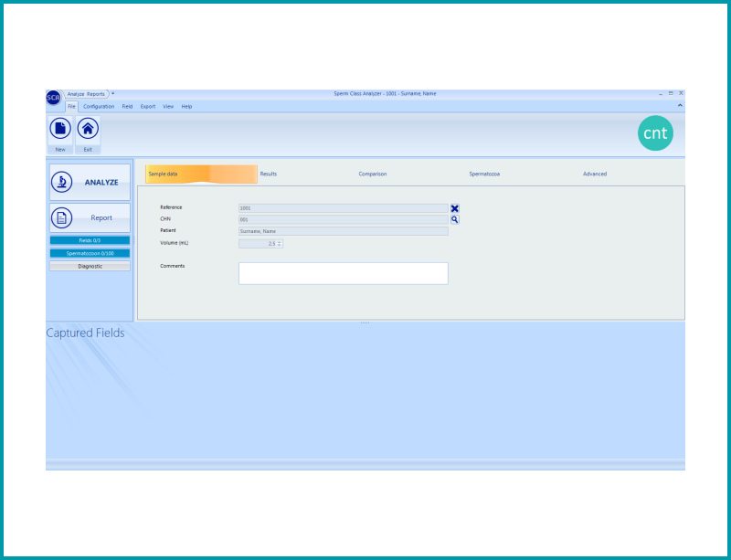Open the Export ribbon tab

coord(148,107)
